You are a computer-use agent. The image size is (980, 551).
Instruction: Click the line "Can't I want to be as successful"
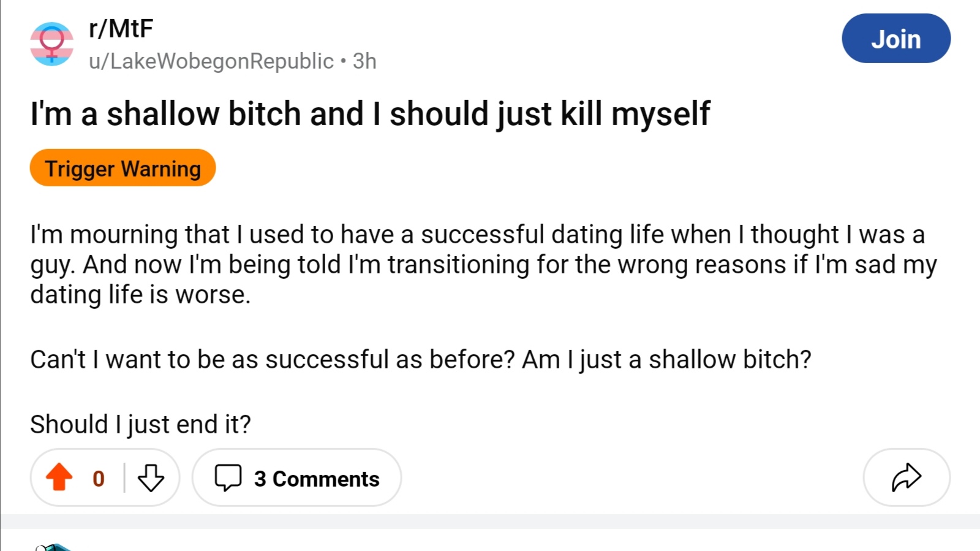[x=421, y=360]
